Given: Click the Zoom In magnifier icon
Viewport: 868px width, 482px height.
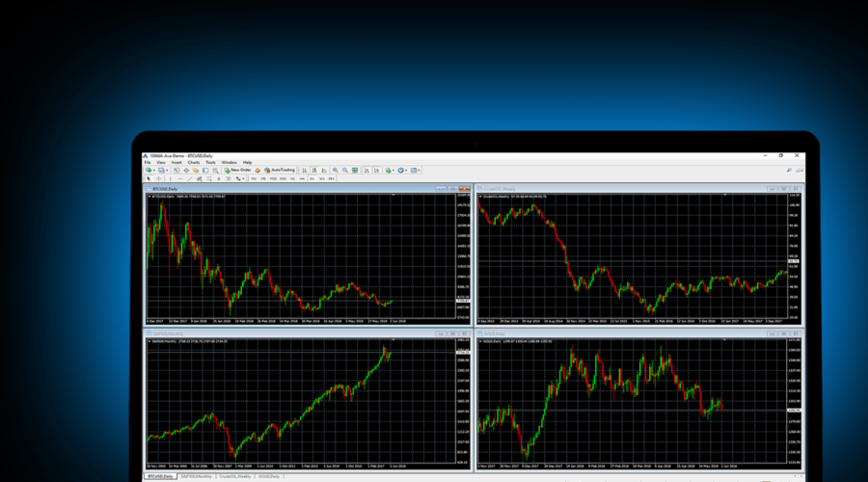Looking at the screenshot, I should coord(335,170).
